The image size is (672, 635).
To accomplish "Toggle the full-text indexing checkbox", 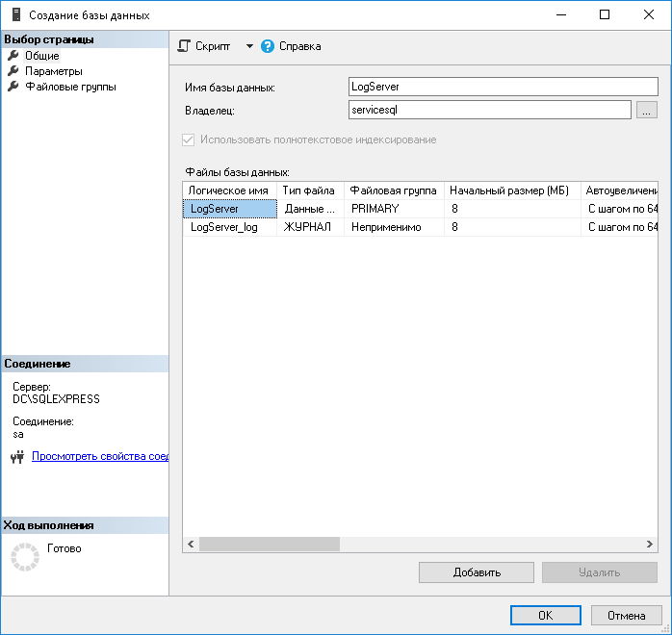I will (188, 140).
